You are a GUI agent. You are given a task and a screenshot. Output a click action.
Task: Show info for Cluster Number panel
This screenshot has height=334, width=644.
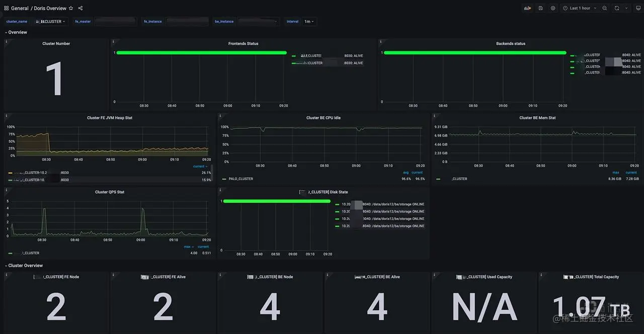click(x=6, y=41)
